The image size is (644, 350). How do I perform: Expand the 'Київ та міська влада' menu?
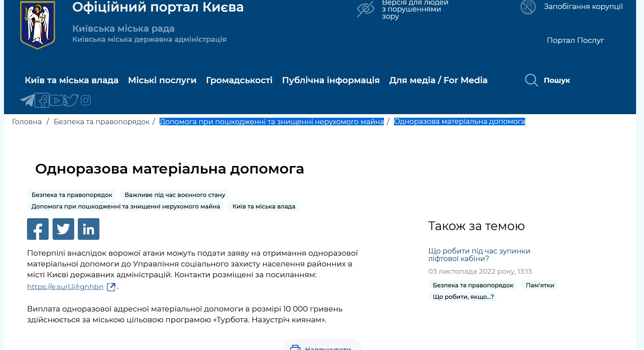[x=71, y=80]
